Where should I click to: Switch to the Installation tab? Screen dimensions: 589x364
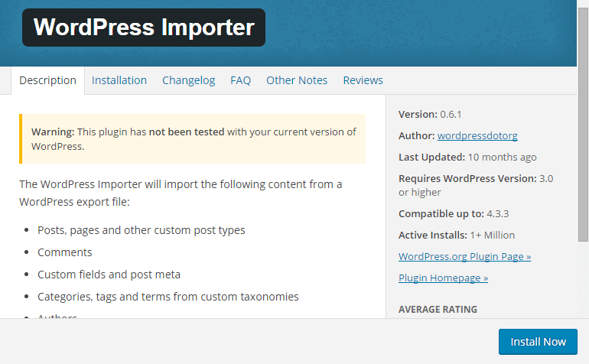click(119, 80)
